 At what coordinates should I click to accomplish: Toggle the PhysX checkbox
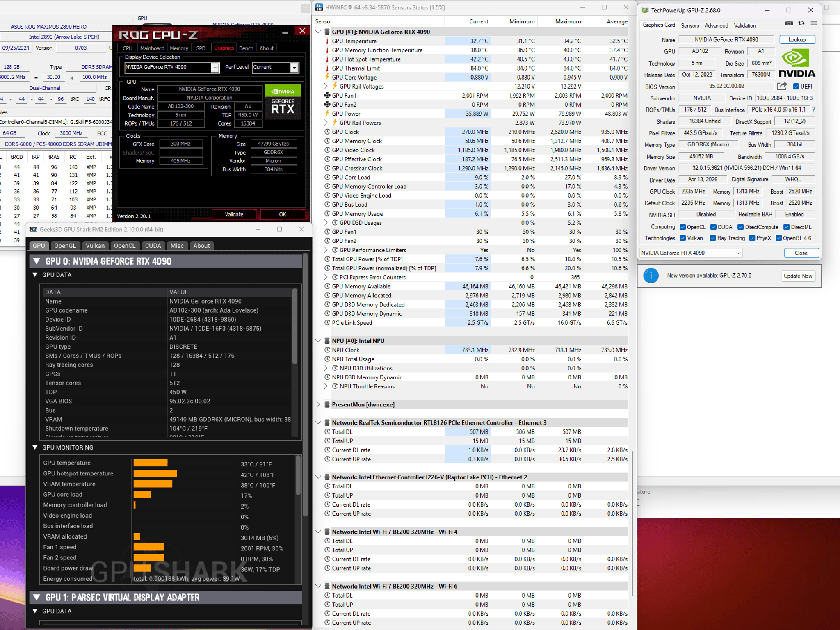pos(752,238)
